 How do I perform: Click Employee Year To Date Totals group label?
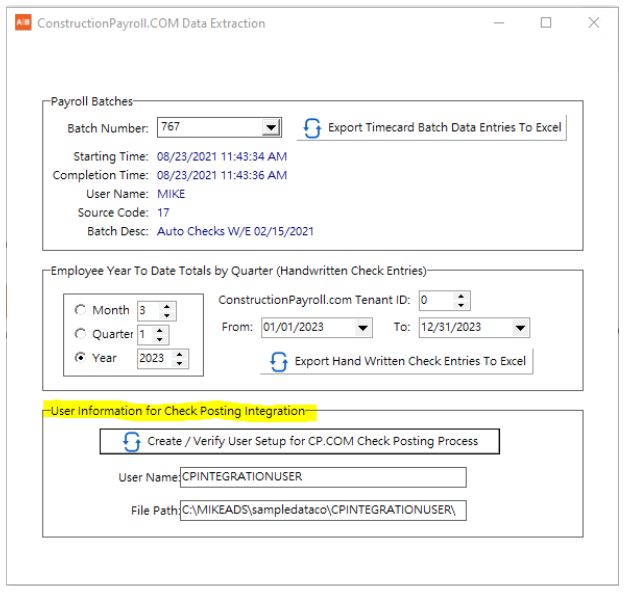[x=238, y=271]
